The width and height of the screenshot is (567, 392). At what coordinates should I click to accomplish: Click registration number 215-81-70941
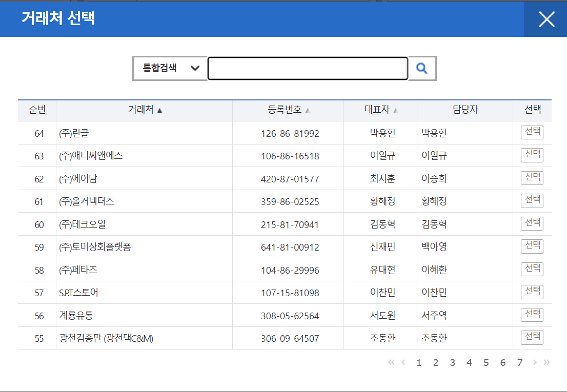coord(290,225)
